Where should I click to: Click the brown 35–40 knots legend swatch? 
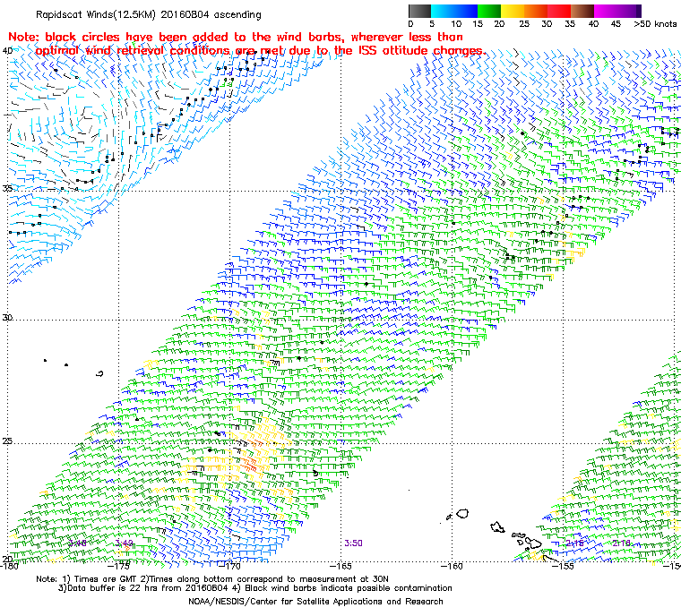click(x=582, y=11)
